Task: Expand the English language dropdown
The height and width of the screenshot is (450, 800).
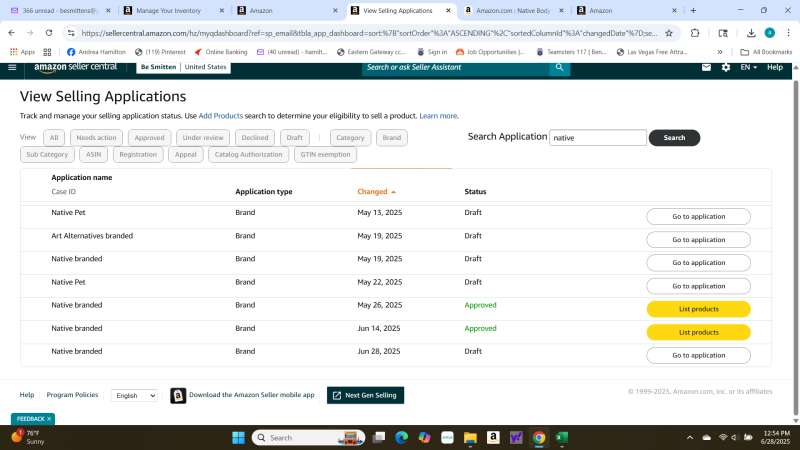Action: (134, 395)
